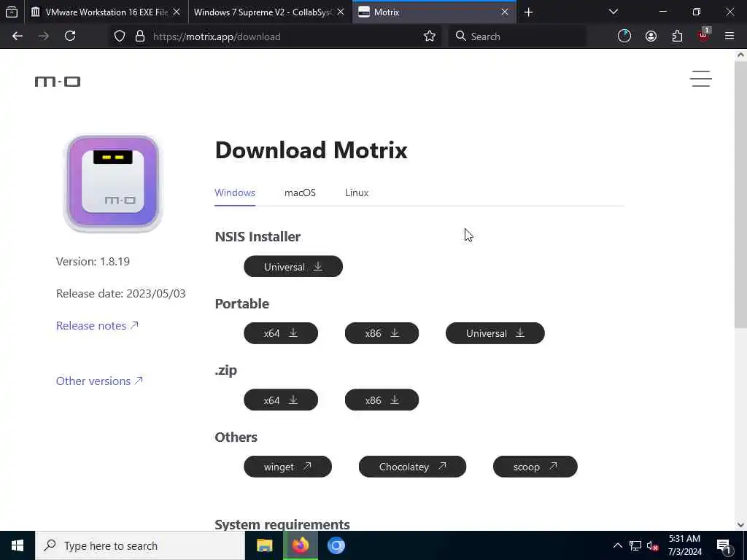Screen dimensions: 747x560
Task: Click the site padlock icon
Action: [x=139, y=36]
